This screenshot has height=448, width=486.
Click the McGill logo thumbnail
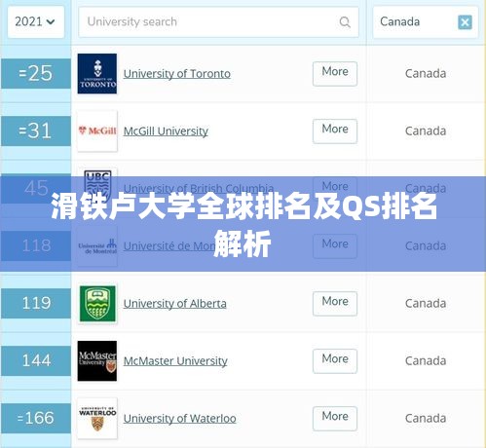click(97, 131)
